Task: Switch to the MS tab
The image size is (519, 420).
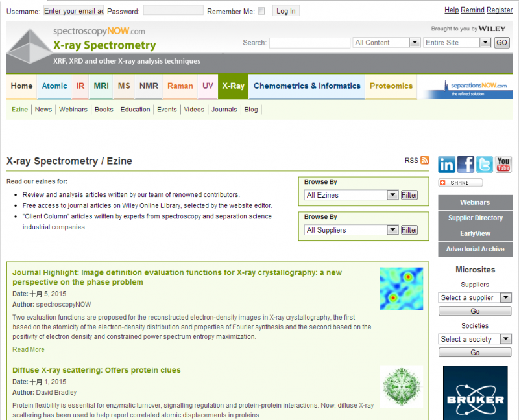Action: [124, 86]
